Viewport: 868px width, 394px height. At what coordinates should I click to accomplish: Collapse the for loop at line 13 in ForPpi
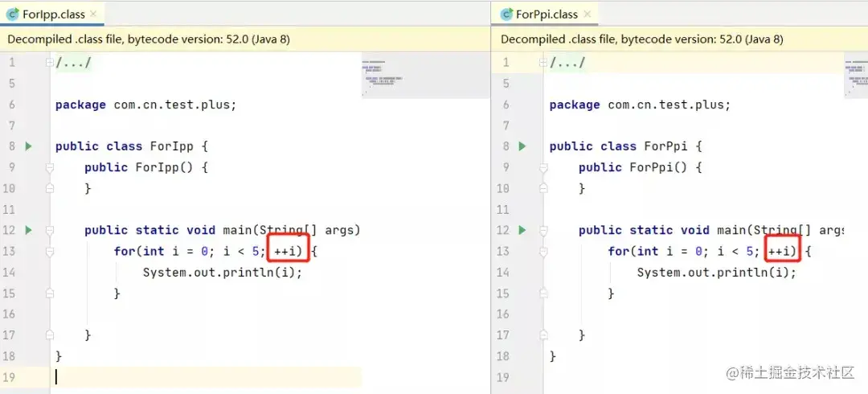[543, 251]
